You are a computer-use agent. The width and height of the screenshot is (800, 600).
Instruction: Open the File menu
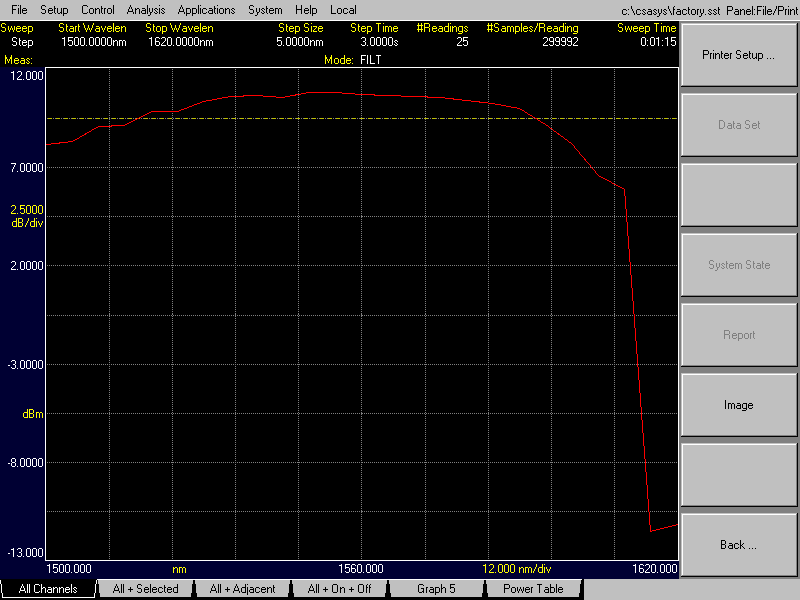(x=18, y=9)
